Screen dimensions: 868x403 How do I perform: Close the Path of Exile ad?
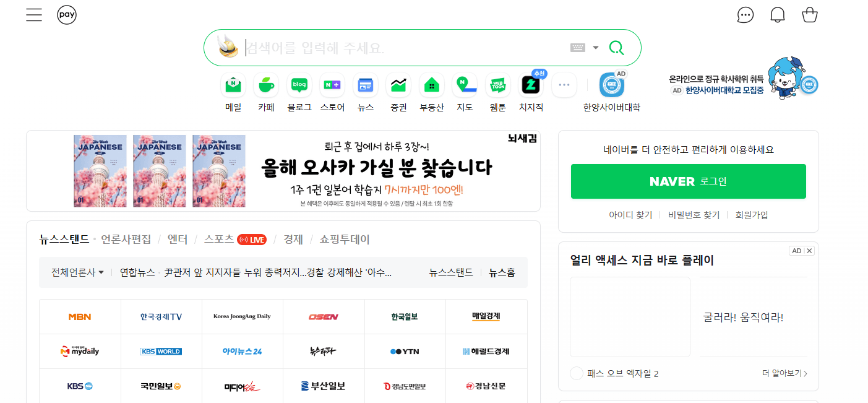point(809,251)
